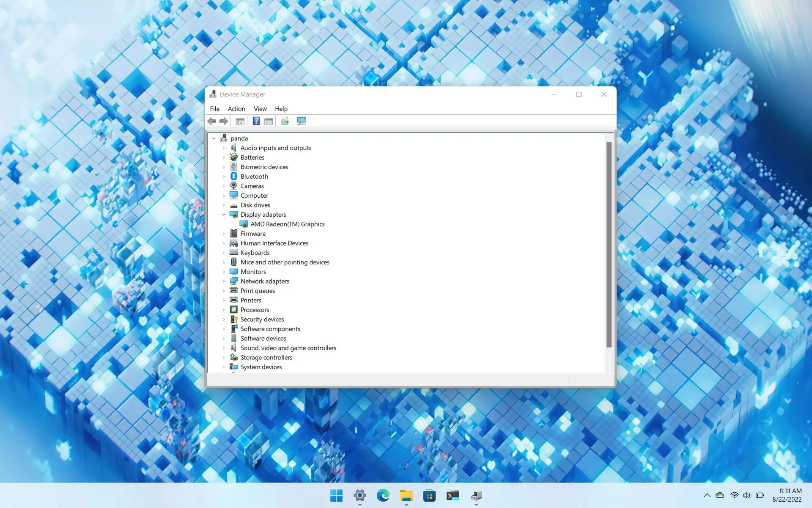Click the cloud icon in the system tray
This screenshot has height=508, width=812.
click(x=720, y=495)
